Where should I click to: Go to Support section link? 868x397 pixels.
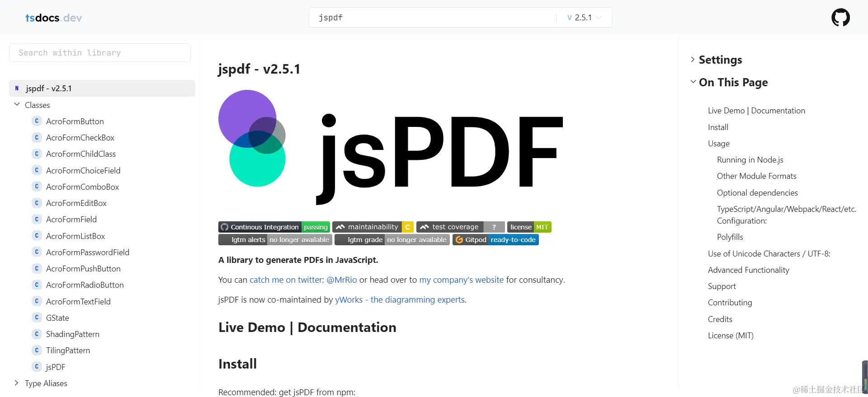click(x=722, y=286)
